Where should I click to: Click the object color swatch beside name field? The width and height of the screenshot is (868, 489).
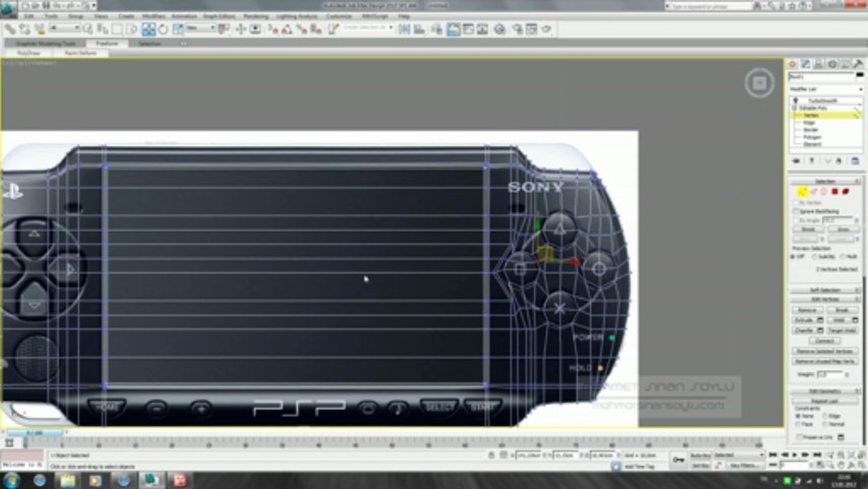[860, 75]
